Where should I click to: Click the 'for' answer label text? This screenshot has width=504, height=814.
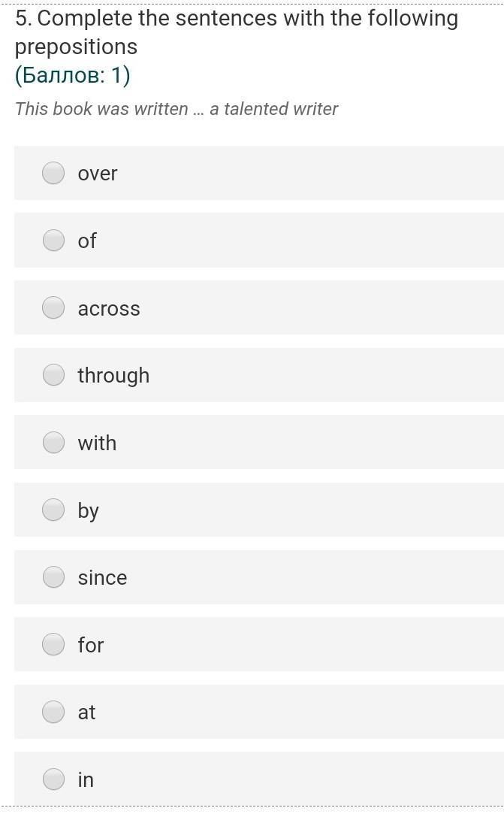pyautogui.click(x=91, y=646)
